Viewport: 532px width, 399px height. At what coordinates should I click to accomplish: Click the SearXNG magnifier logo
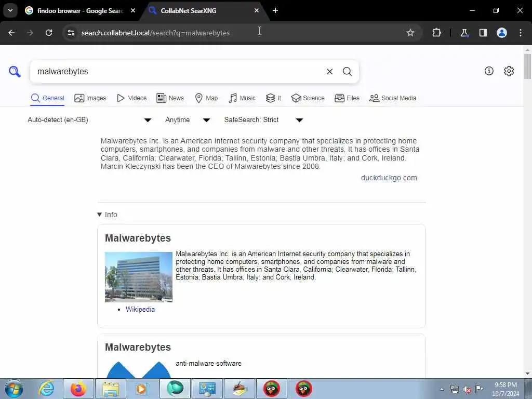tap(15, 72)
